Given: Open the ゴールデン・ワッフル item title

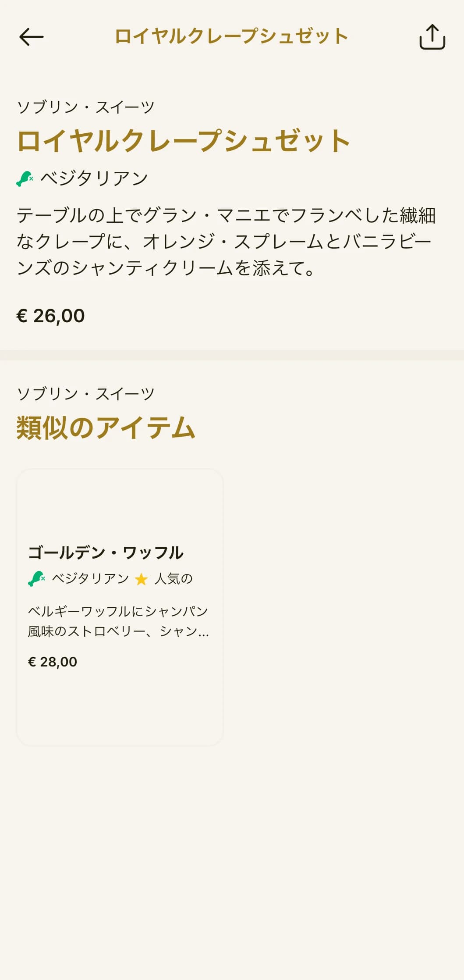Looking at the screenshot, I should (x=106, y=552).
